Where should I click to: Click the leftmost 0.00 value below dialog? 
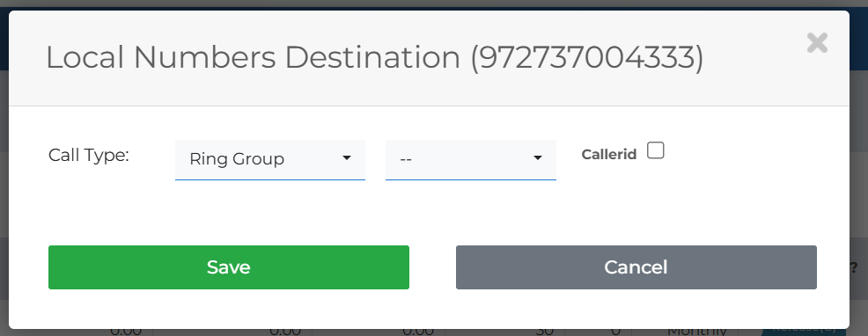[x=126, y=331]
